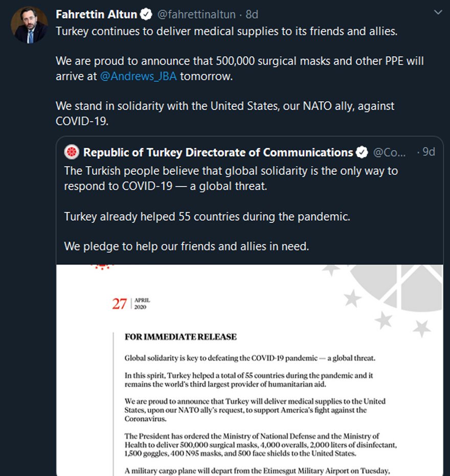The height and width of the screenshot is (476, 450).
Task: Click the Directorate of Communications avatar icon
Action: point(72,152)
